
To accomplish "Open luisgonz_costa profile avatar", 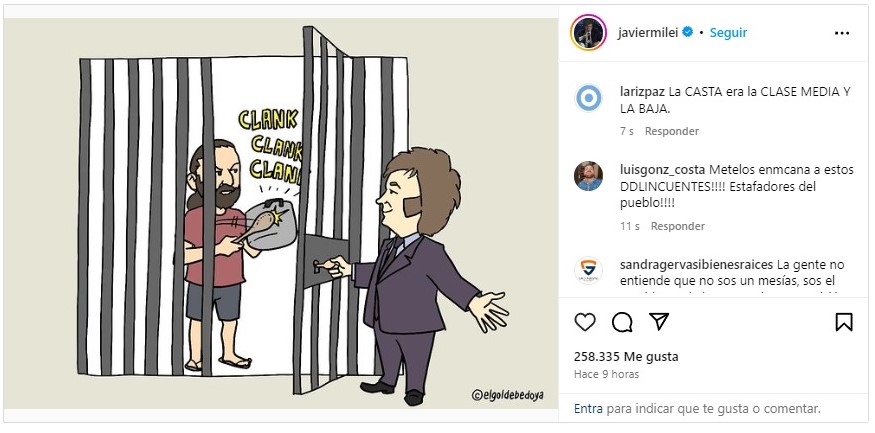I will point(588,176).
